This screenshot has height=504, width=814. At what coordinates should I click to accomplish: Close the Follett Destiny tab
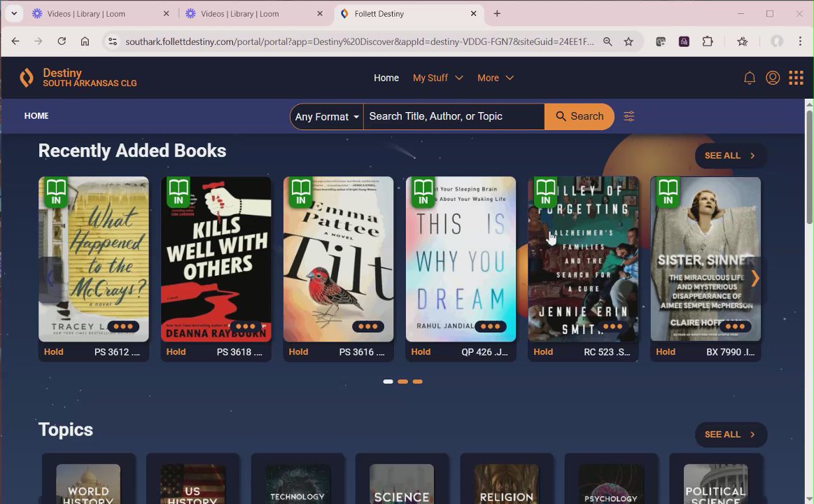[473, 14]
